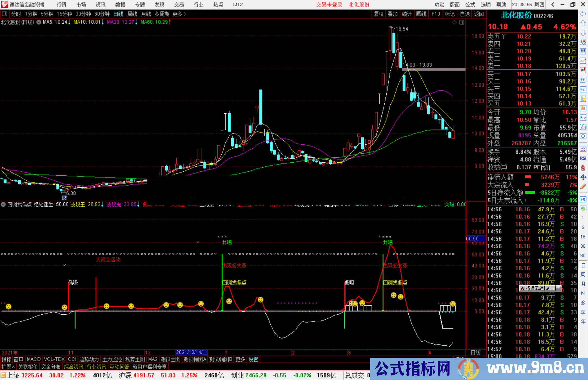Open the 新用户福利专享 link

(x=149, y=367)
